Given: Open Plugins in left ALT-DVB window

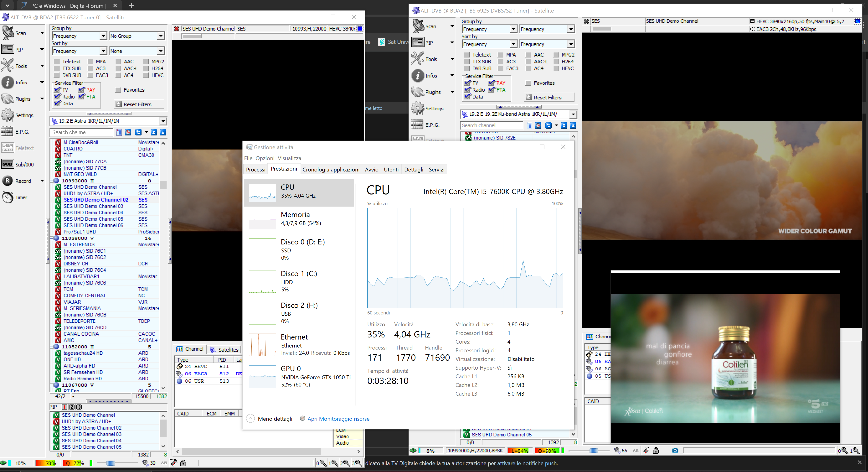Looking at the screenshot, I should (15, 99).
